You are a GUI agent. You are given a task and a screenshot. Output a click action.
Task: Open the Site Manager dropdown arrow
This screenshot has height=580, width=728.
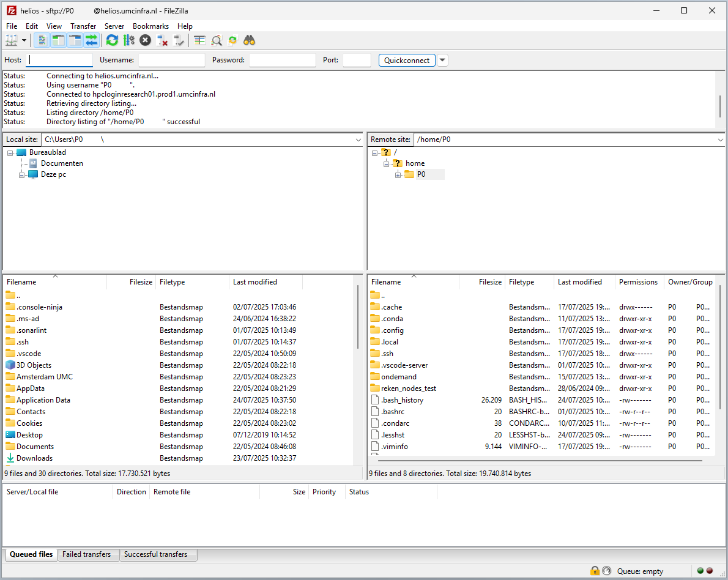24,40
